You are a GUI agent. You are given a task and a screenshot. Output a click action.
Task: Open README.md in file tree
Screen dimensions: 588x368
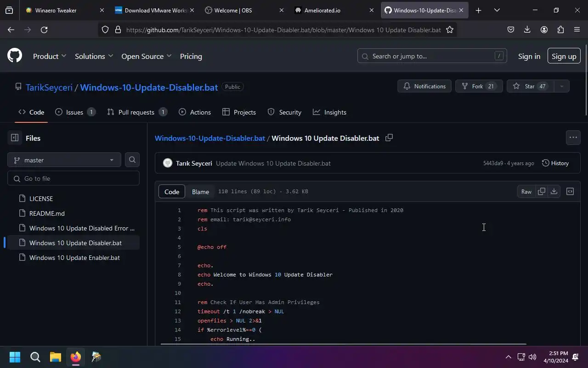(73, 213)
